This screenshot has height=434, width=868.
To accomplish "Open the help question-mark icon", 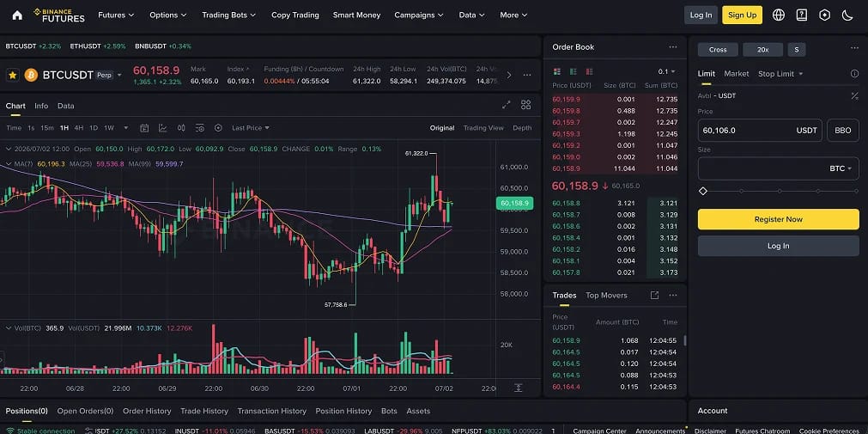I will [802, 15].
